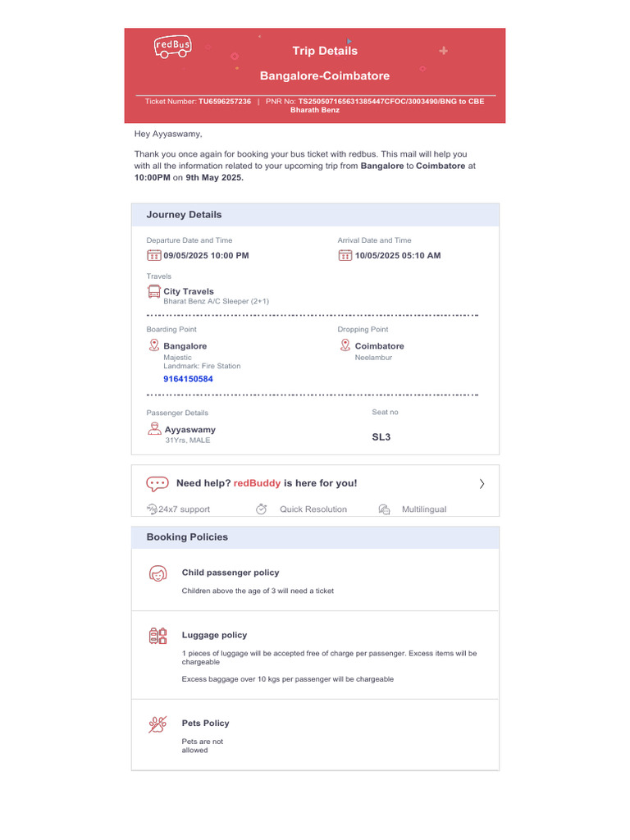Click the passenger avatar icon beside Ayyaswamy
Screen dimensions: 630x840
pyautogui.click(x=153, y=429)
